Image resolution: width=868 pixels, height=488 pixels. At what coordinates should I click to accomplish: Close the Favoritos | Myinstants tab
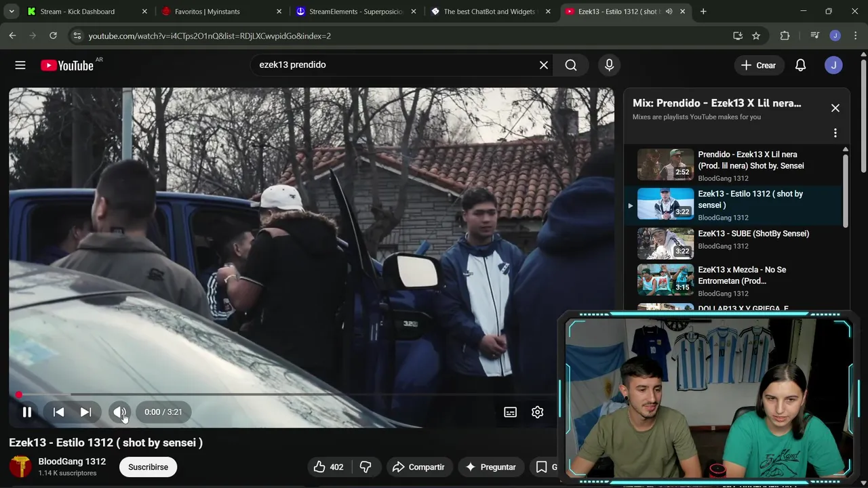click(279, 12)
